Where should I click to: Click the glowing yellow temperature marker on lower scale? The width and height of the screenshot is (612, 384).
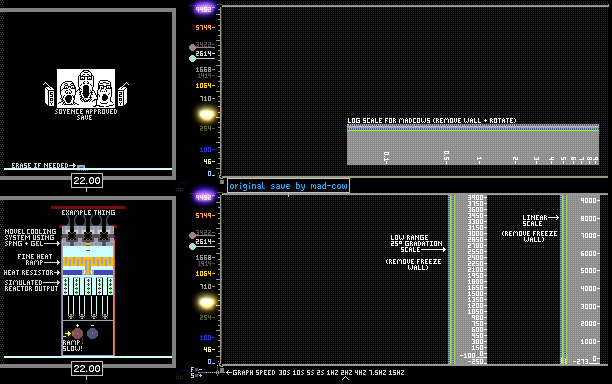[x=206, y=302]
